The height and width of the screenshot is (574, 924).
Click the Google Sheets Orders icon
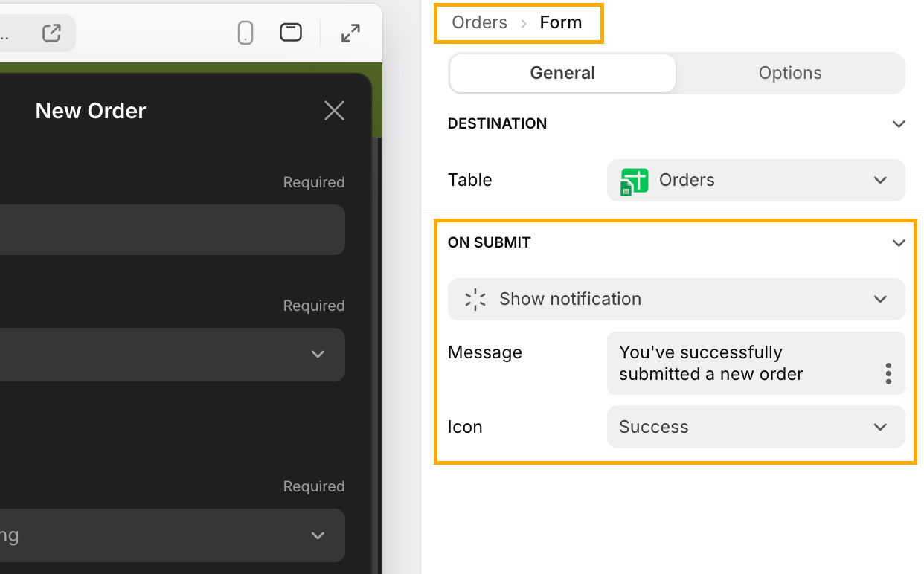[x=634, y=181]
